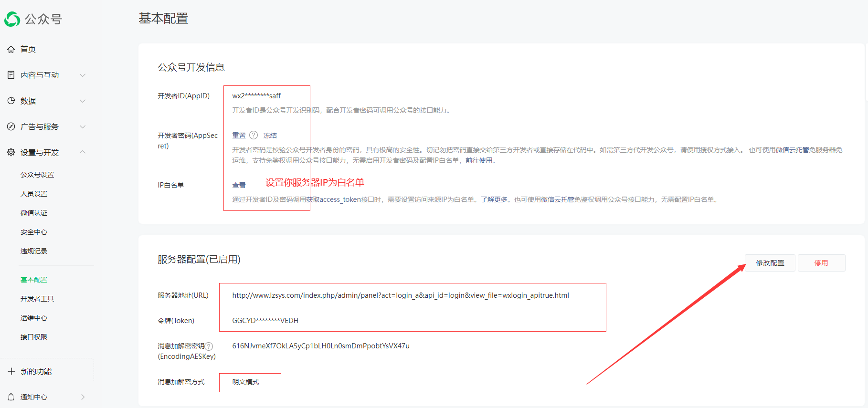Click the red 停用 button
This screenshot has height=408, width=868.
pyautogui.click(x=821, y=263)
